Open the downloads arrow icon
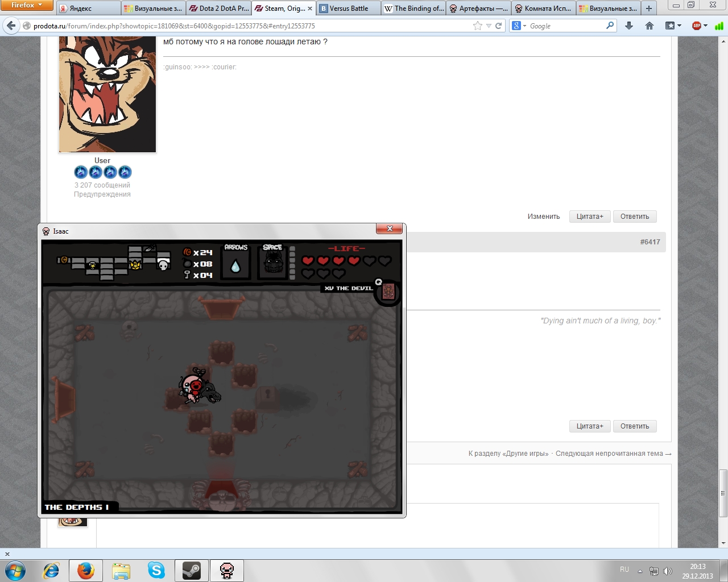The height and width of the screenshot is (582, 728). coord(629,26)
